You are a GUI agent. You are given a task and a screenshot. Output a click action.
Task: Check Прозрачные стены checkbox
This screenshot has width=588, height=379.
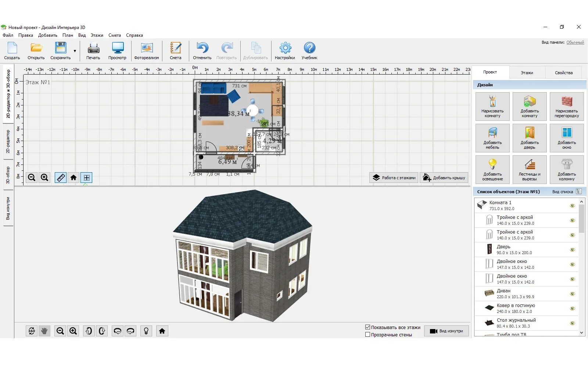tap(367, 335)
